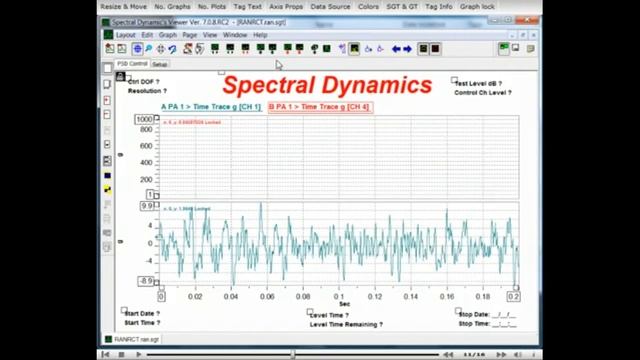Click the 9.9 upper axis limit box
Image resolution: width=640 pixels, height=360 pixels.
pos(147,206)
